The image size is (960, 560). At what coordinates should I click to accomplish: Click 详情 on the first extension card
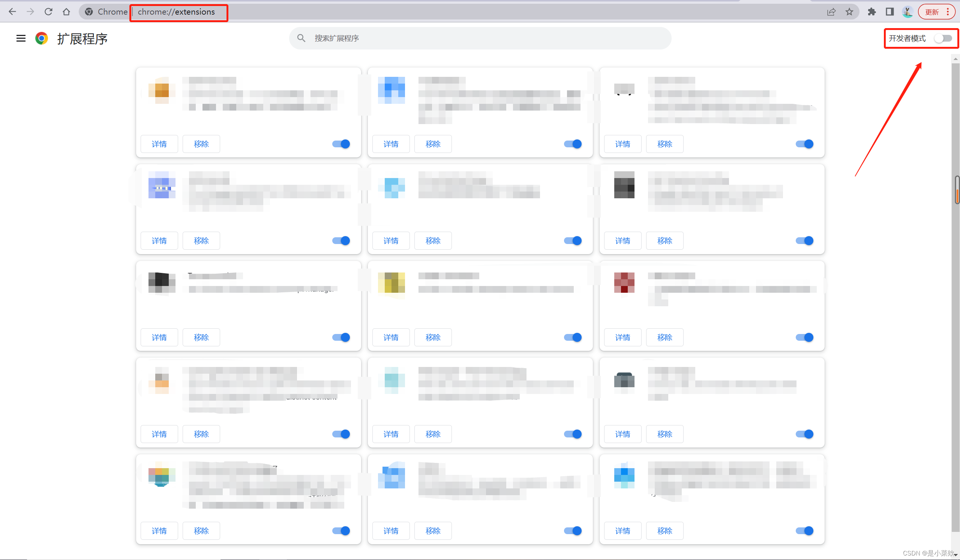(x=159, y=144)
